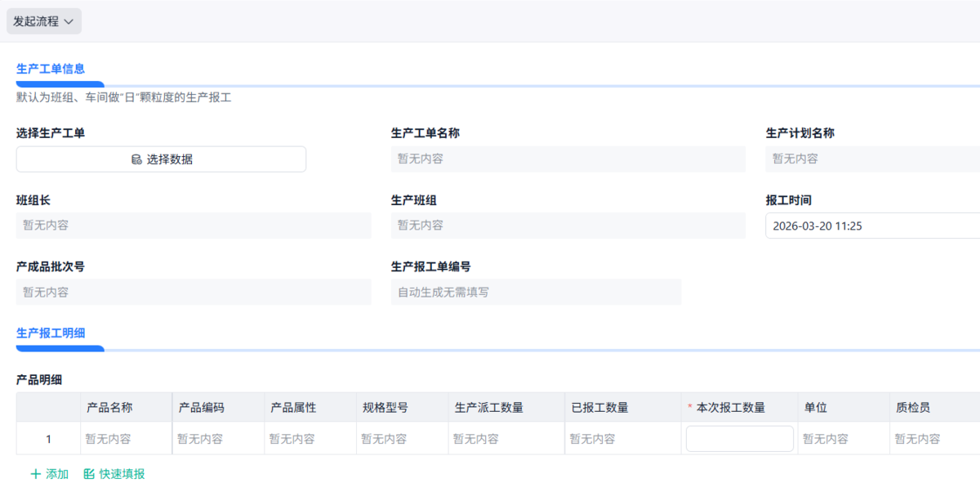Select the 生产工单信息 section tab
This screenshot has height=492, width=980.
pos(51,69)
